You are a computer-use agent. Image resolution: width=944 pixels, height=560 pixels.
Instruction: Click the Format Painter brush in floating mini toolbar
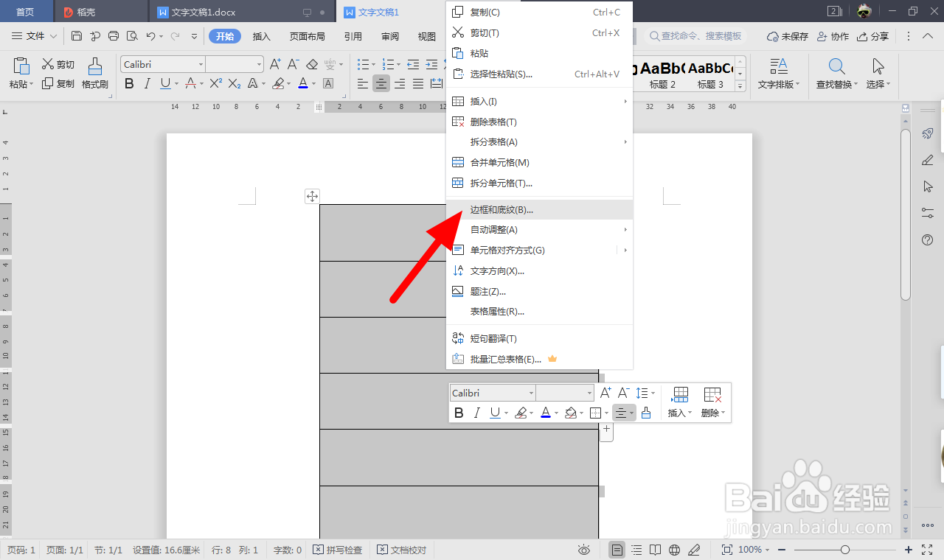(646, 413)
